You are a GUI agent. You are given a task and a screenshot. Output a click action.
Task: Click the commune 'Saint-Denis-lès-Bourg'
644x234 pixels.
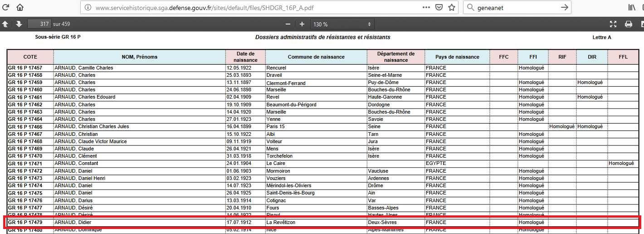point(290,193)
